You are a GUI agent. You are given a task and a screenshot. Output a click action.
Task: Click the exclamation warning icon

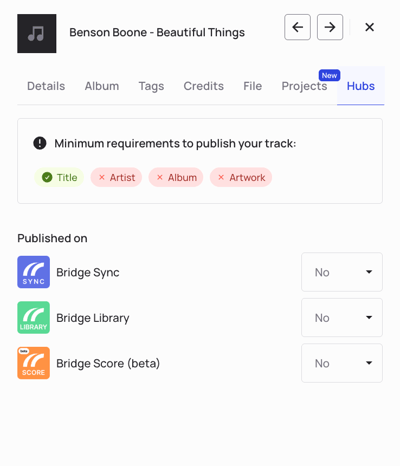click(x=40, y=143)
